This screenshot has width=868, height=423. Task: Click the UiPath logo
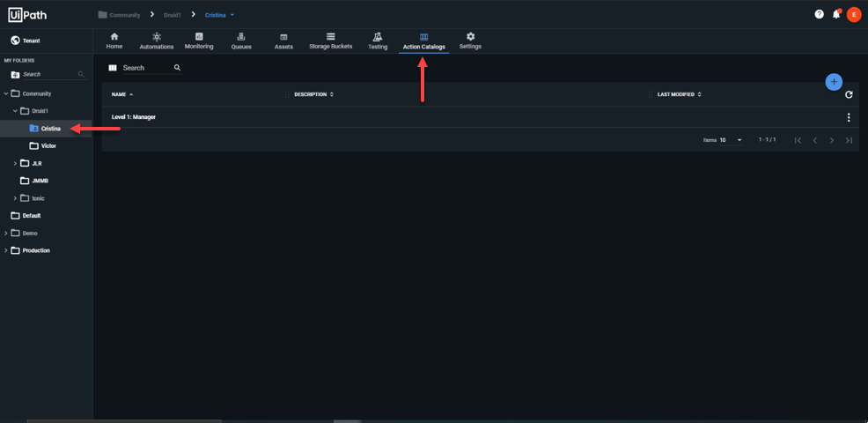[28, 14]
